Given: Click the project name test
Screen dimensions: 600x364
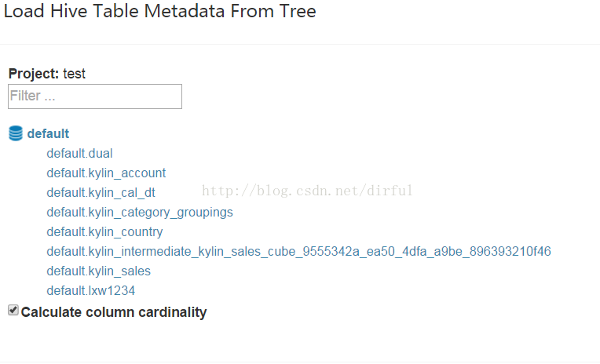Looking at the screenshot, I should coord(75,74).
